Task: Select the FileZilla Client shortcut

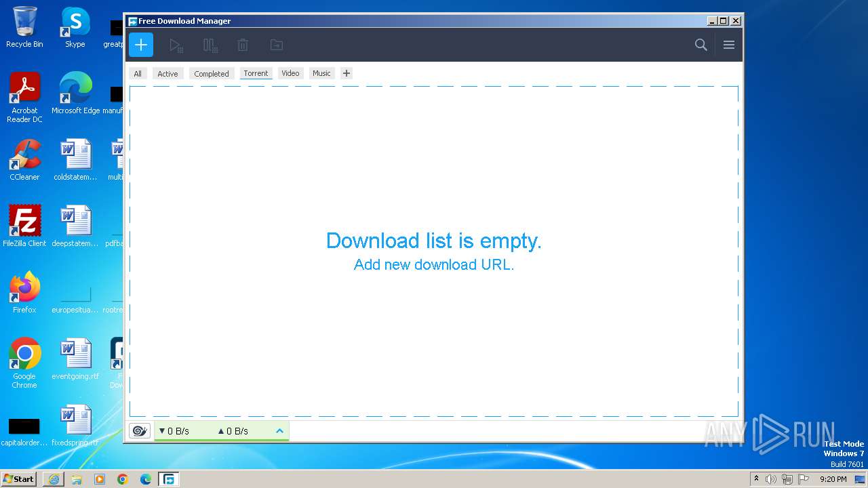Action: (x=24, y=226)
